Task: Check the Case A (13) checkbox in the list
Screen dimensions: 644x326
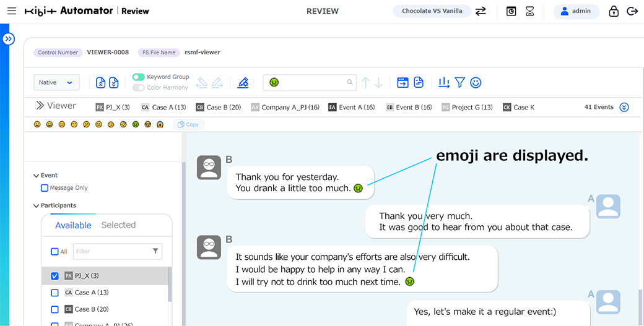Action: tap(54, 293)
